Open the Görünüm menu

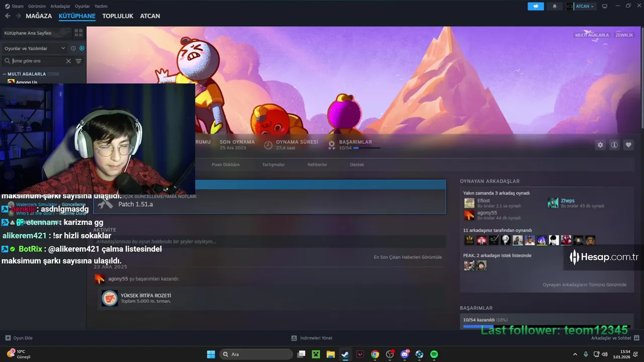coord(37,6)
